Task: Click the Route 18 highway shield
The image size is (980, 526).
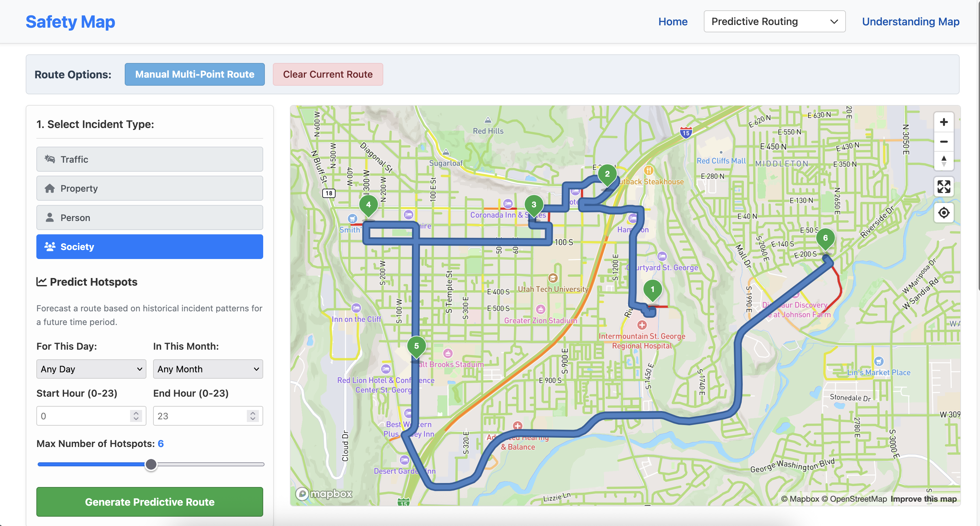Action: point(329,193)
